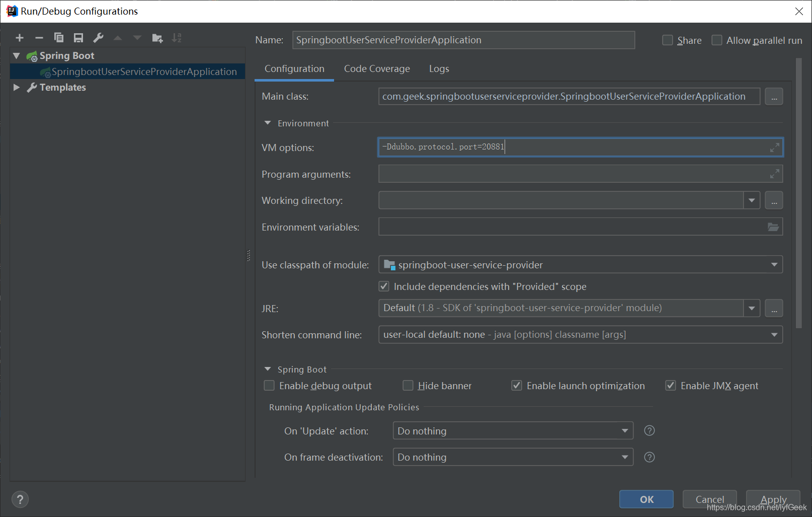Screen dimensions: 812x517
Task: Browse JRE with ellipsis button
Action: click(774, 308)
